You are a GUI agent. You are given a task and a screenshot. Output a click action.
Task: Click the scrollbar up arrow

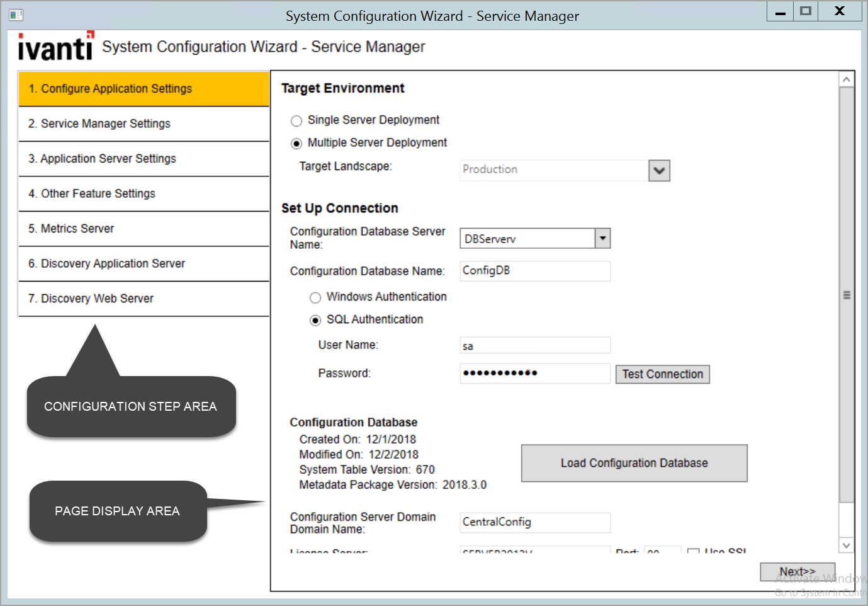pyautogui.click(x=847, y=78)
